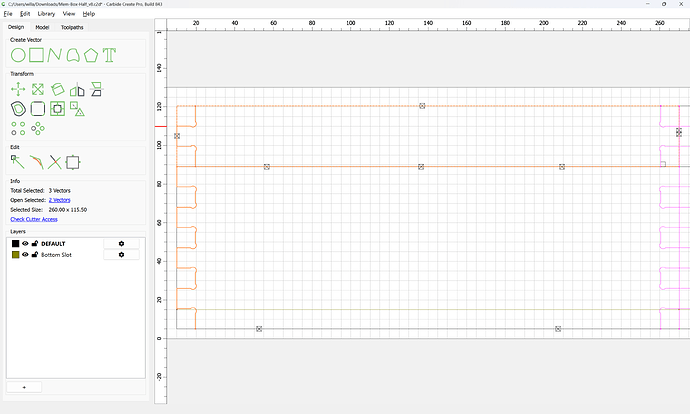Open the Mirror transform tool

pos(77,89)
